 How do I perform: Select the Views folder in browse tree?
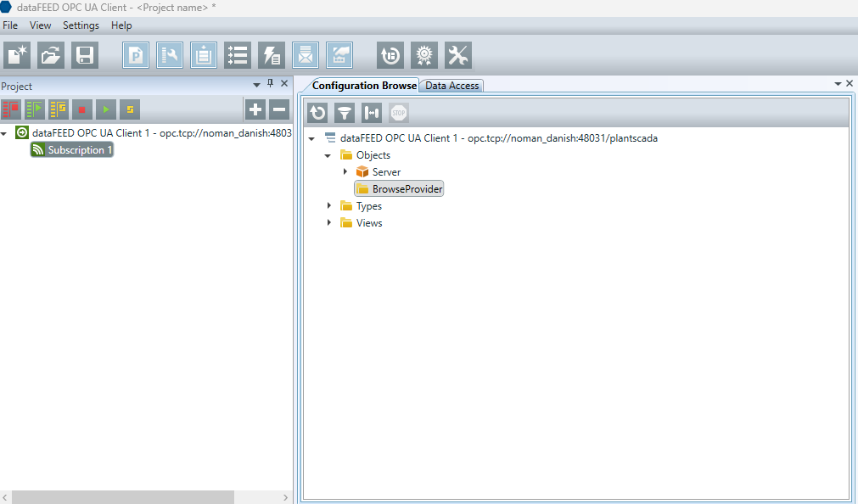click(x=368, y=223)
